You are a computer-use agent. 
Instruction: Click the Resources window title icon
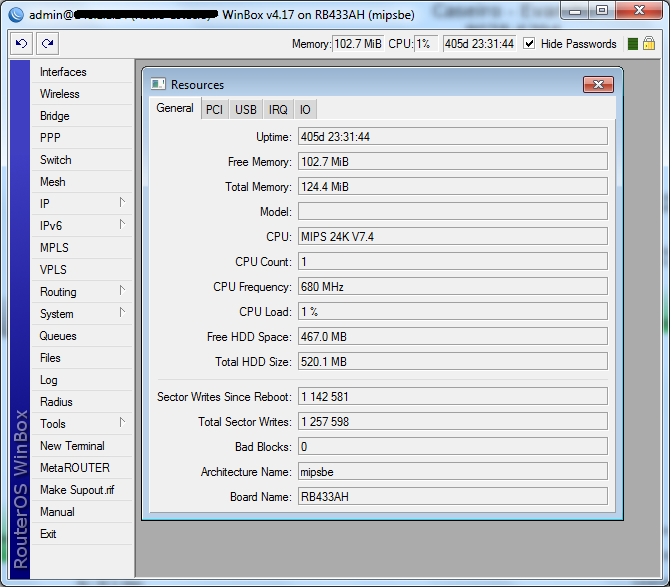point(158,84)
